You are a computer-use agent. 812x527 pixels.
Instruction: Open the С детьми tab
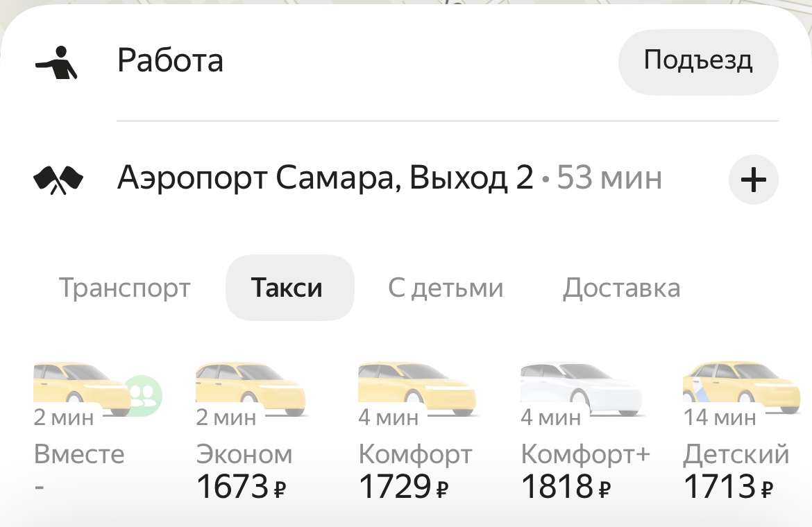pos(446,288)
